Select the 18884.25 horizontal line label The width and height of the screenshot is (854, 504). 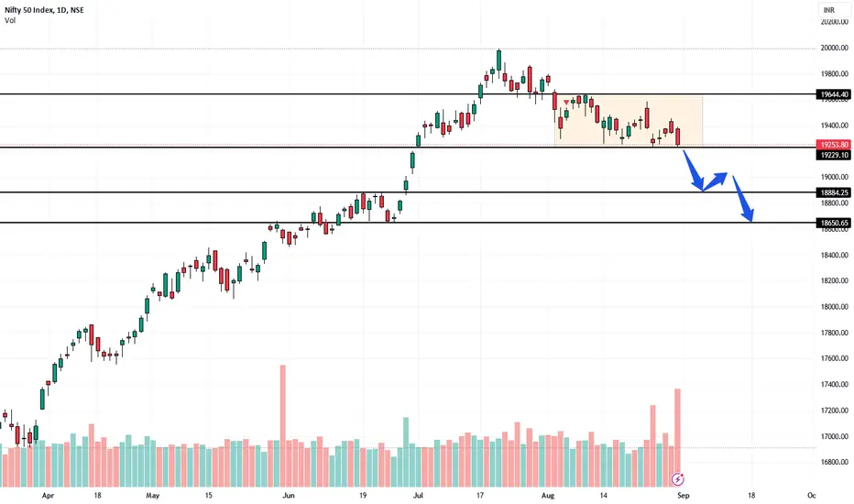click(835, 192)
